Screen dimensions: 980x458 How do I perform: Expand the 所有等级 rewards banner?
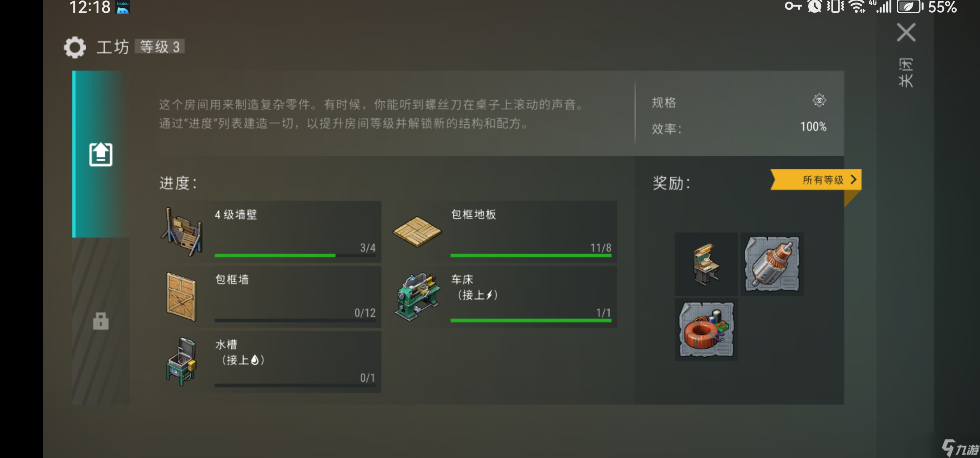pyautogui.click(x=815, y=180)
